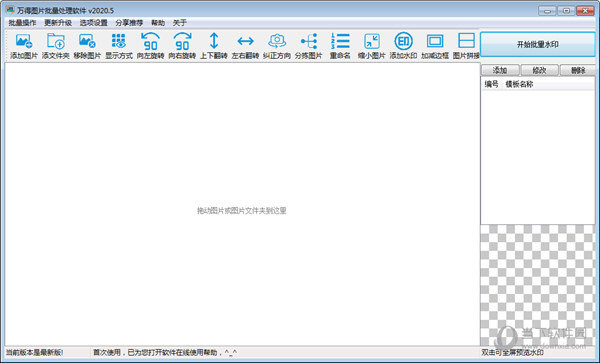
Task: Click the 删除 template button
Action: click(578, 70)
